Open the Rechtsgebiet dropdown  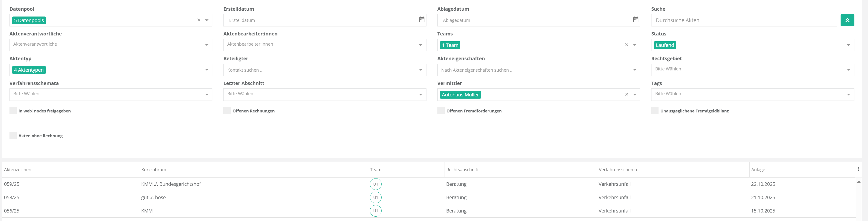(x=848, y=70)
